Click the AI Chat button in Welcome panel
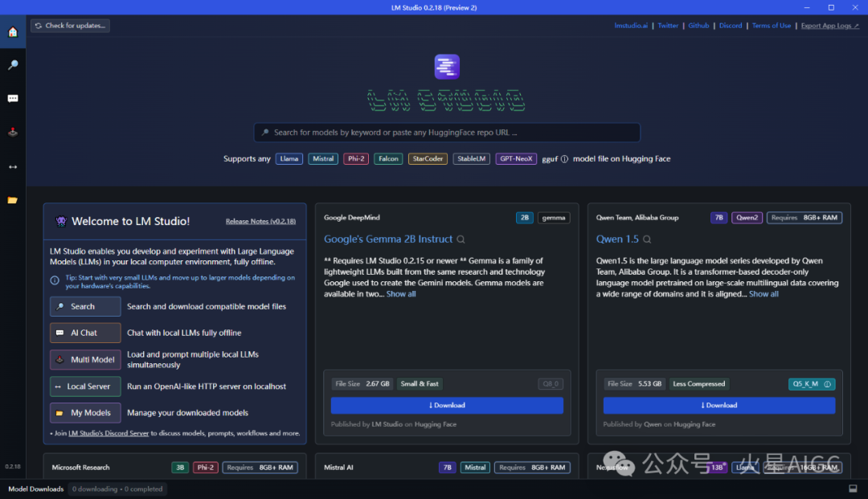The image size is (868, 499). point(85,333)
